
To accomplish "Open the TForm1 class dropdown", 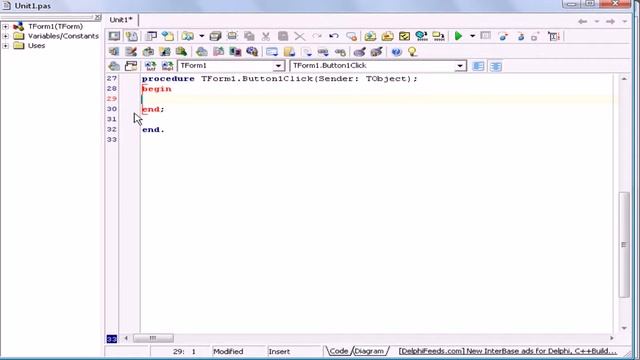I will [x=278, y=66].
